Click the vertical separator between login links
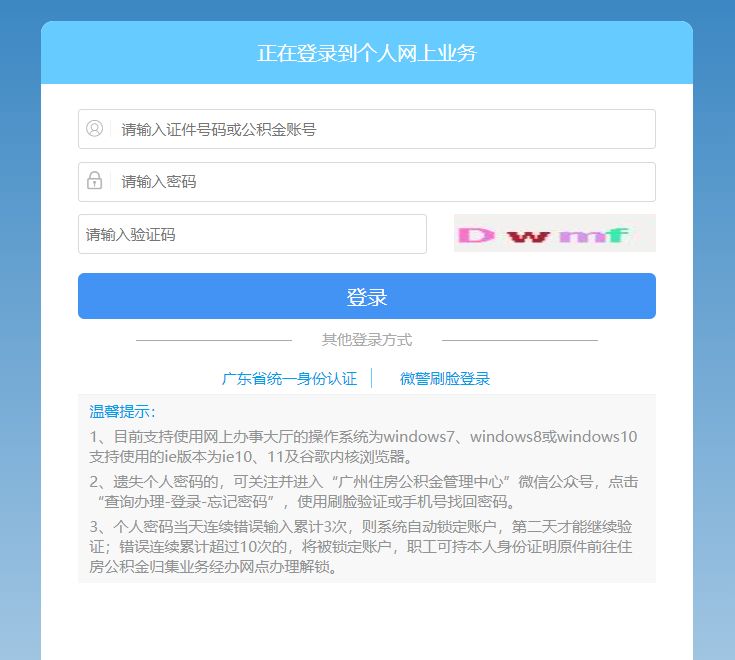Screen dimensions: 735x660 372,378
